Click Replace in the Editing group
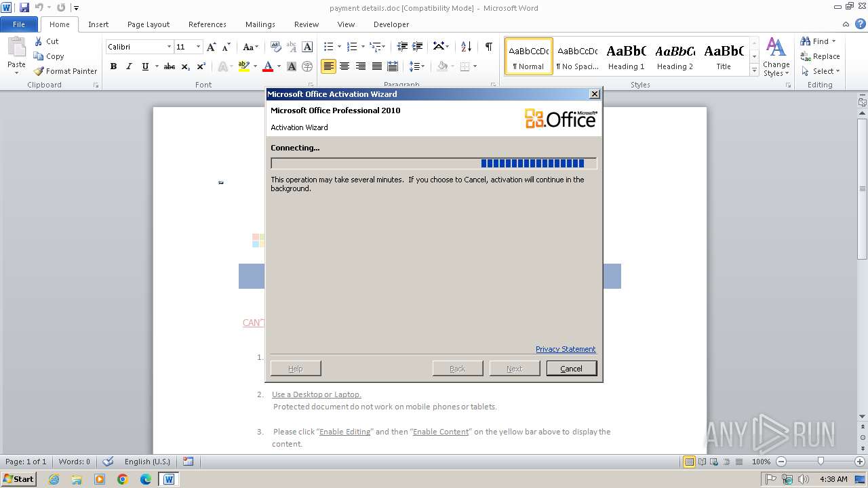The width and height of the screenshot is (868, 488). [821, 56]
